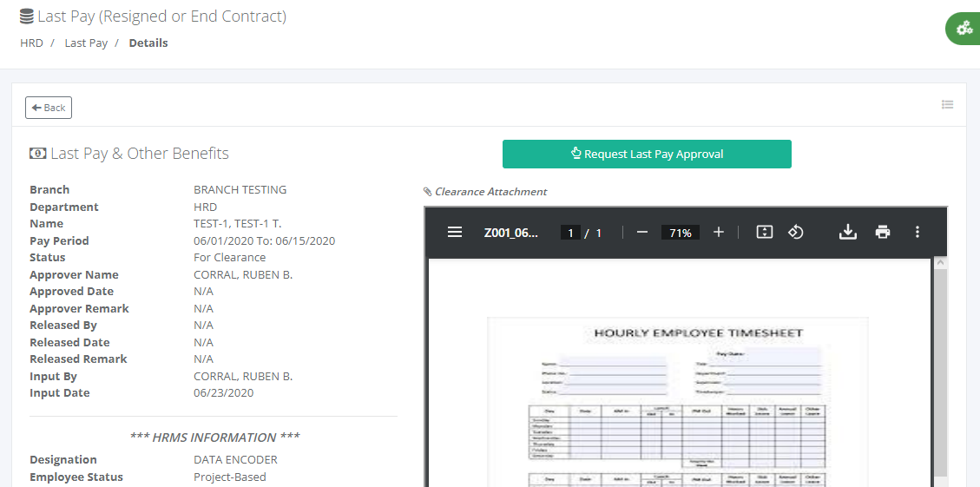
Task: Click the 71% zoom level field
Action: pos(680,233)
